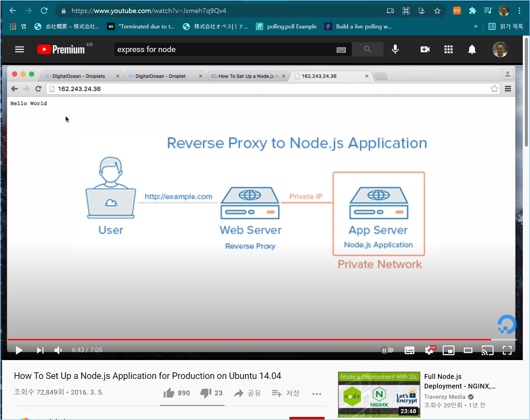Toggle subtitles with the captions button
The width and height of the screenshot is (530, 420).
[x=409, y=350]
